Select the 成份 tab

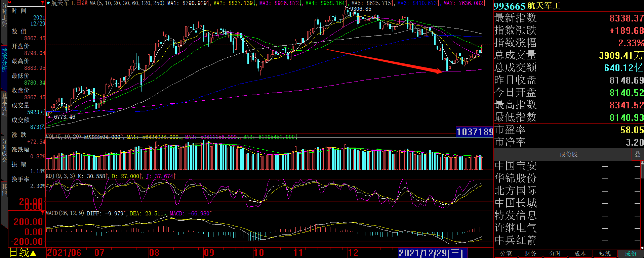(x=631, y=254)
